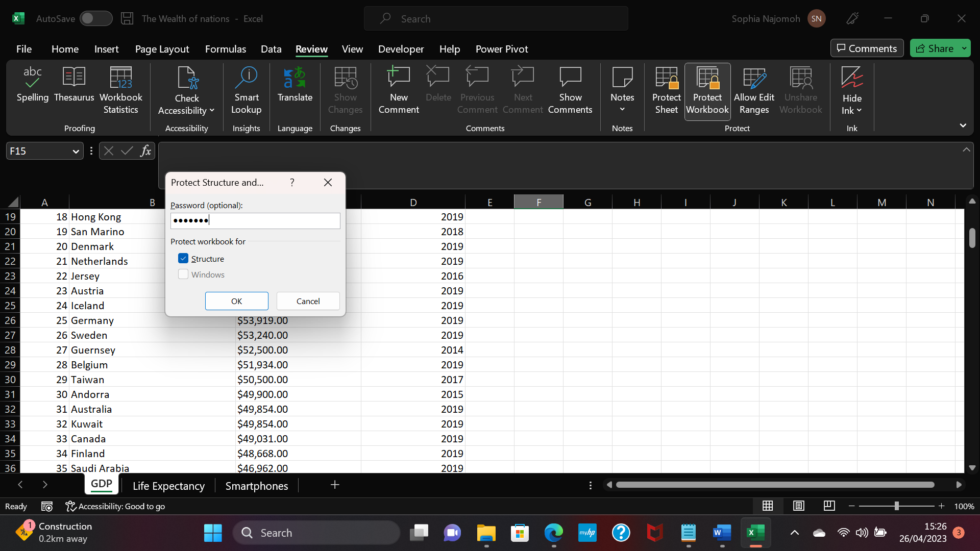Switch to the Life Expectancy sheet
Image resolution: width=980 pixels, height=551 pixels.
click(x=168, y=486)
